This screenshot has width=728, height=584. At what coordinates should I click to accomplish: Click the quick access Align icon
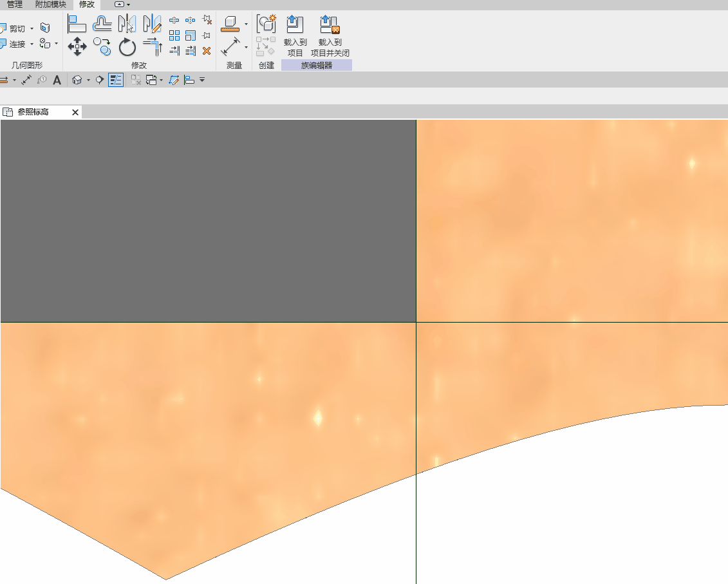click(189, 80)
